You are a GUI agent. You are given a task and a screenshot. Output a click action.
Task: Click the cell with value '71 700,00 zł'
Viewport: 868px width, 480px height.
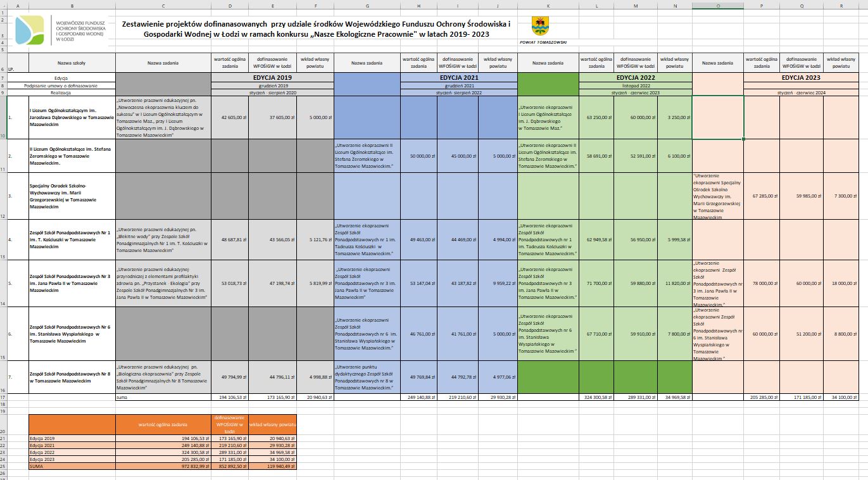click(x=598, y=282)
